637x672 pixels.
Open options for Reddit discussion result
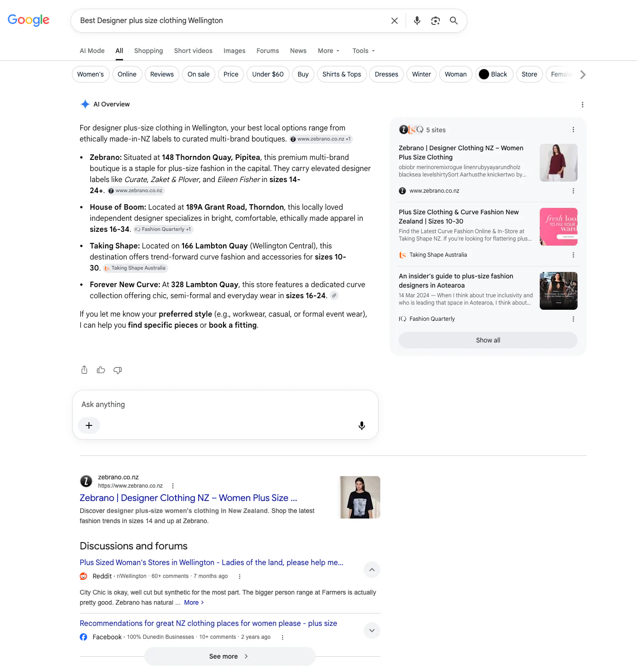coord(239,576)
